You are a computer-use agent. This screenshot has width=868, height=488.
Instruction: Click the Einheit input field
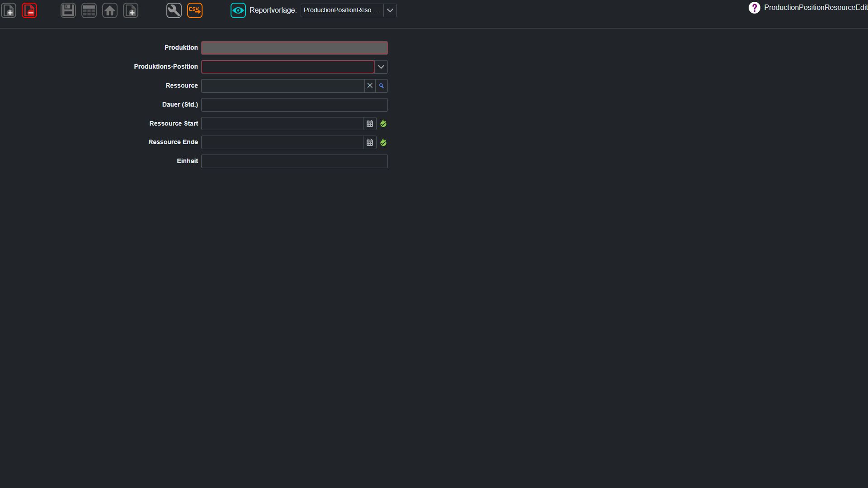(x=294, y=161)
